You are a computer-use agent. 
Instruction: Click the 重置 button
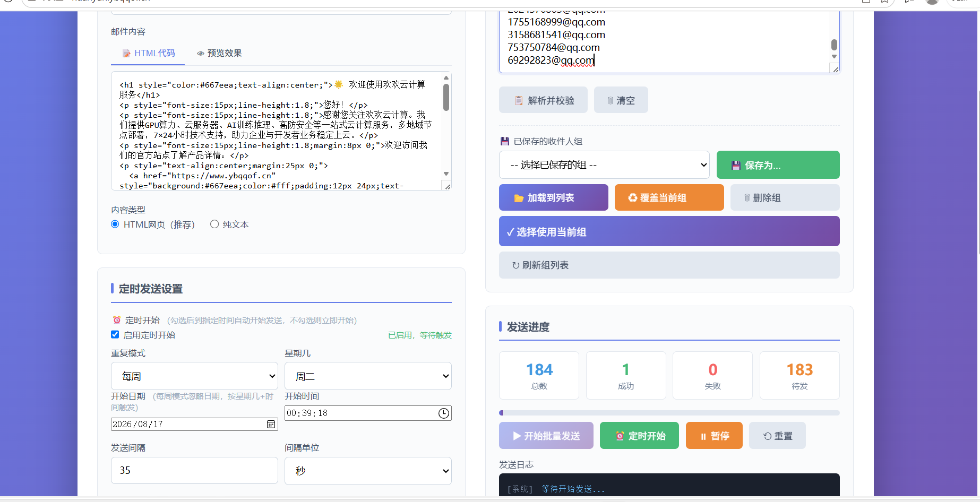(x=777, y=436)
